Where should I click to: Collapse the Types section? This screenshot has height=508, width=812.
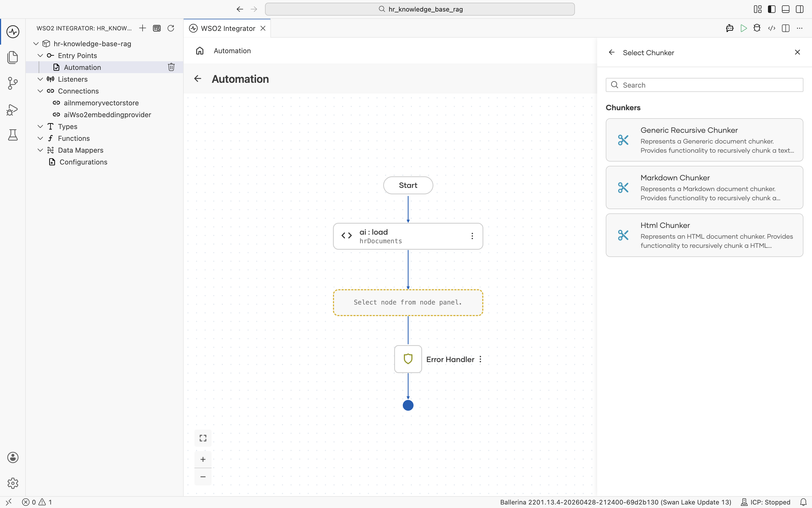coord(40,126)
